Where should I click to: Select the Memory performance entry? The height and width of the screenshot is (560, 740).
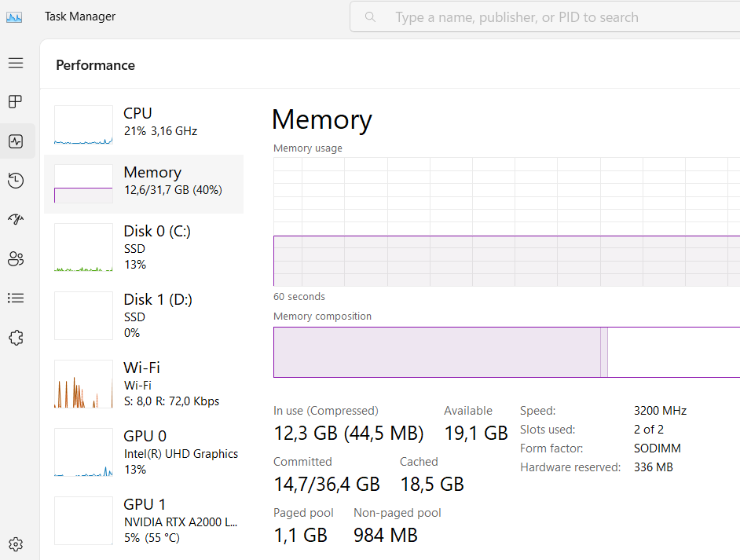(144, 183)
